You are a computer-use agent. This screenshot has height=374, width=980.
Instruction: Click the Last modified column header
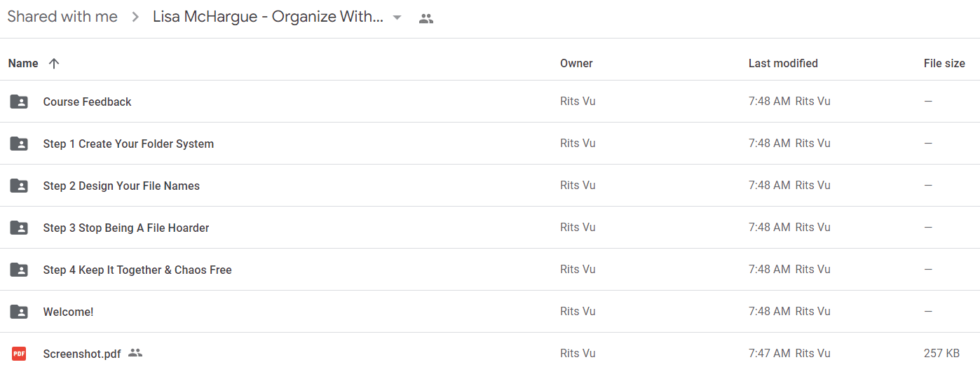[783, 63]
